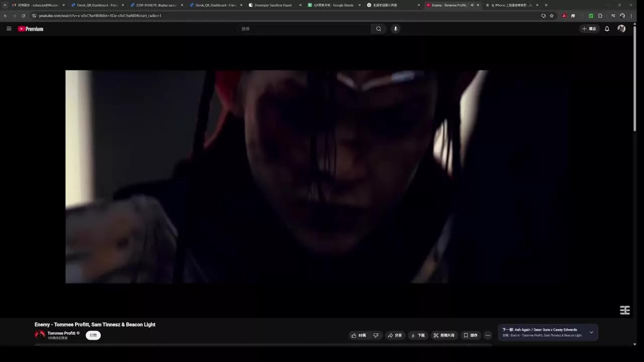
Task: Switch to the Google Sheets QA tab
Action: click(334, 5)
